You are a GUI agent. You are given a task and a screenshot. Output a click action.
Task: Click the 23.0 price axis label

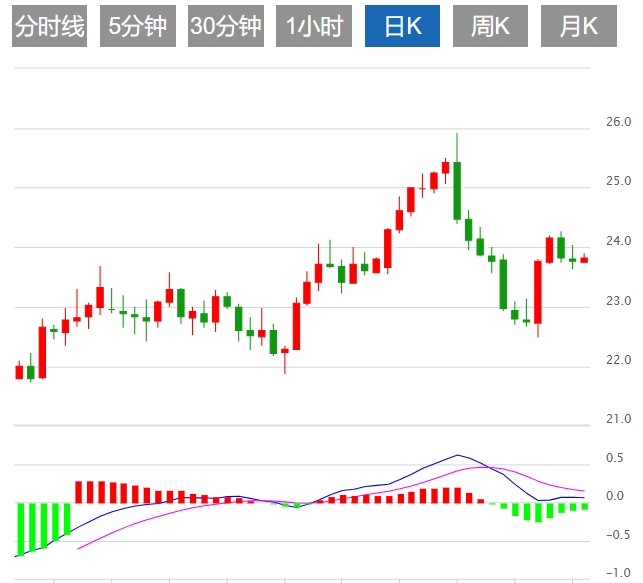point(618,301)
